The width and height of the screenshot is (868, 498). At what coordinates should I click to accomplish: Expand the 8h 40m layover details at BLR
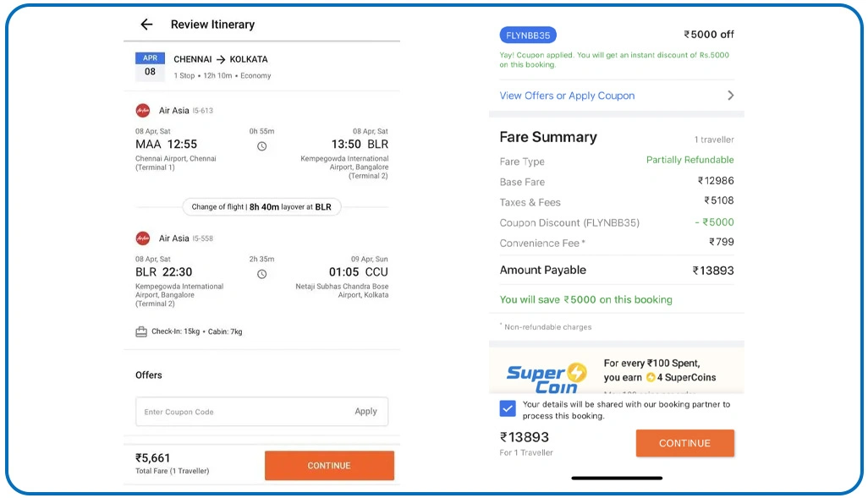click(261, 206)
